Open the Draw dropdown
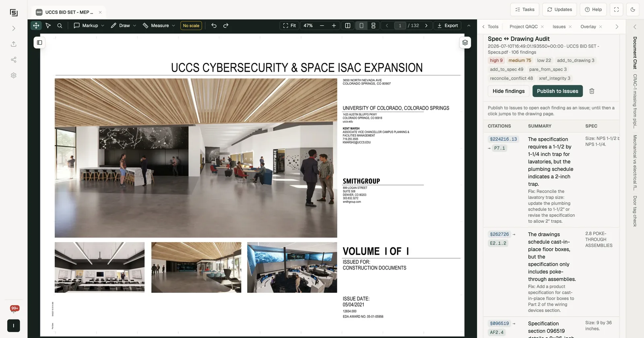 pyautogui.click(x=124, y=25)
